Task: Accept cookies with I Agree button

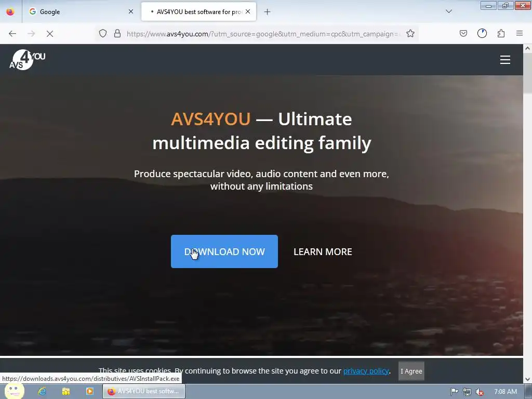Action: point(411,371)
